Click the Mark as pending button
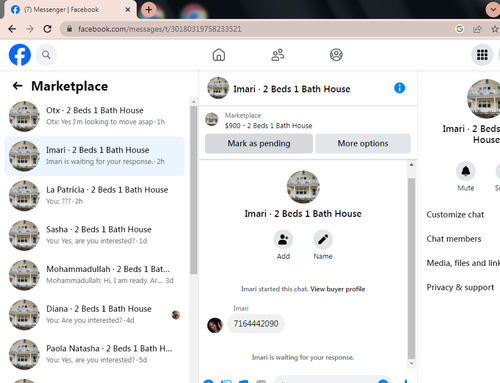500x383 pixels. click(259, 143)
